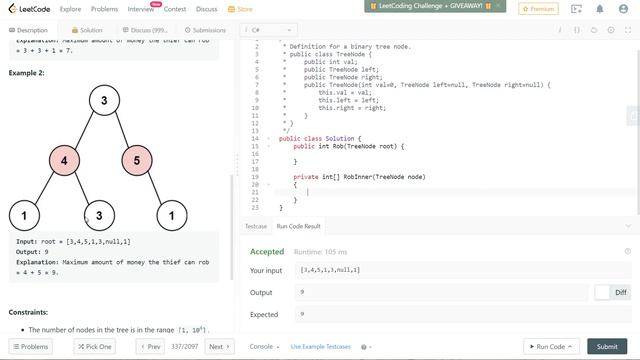Open Discuss in the top navigation
This screenshot has height=360, width=640.
pos(207,9)
